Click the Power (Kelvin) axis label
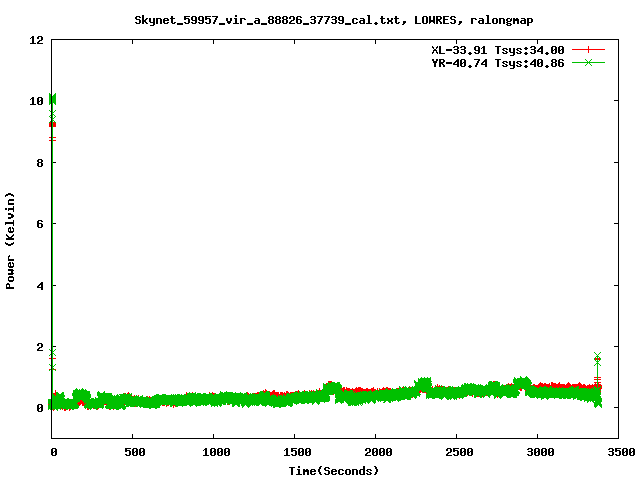The width and height of the screenshot is (640, 480). click(x=10, y=241)
